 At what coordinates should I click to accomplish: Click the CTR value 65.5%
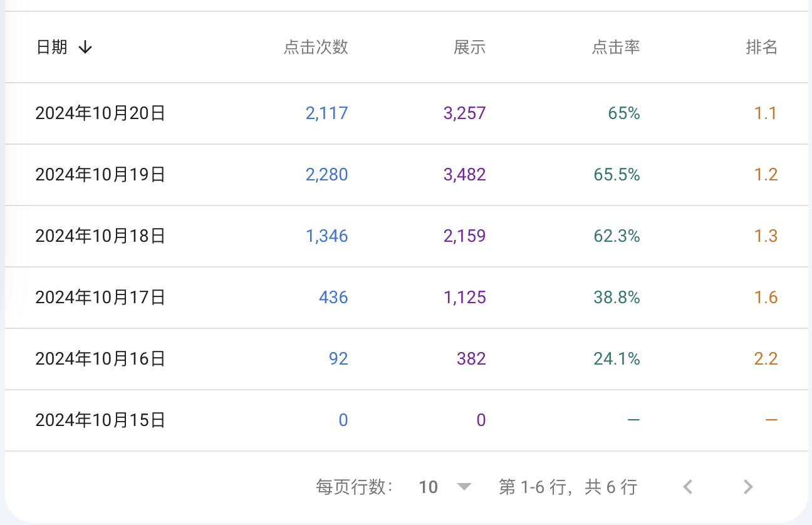click(617, 175)
